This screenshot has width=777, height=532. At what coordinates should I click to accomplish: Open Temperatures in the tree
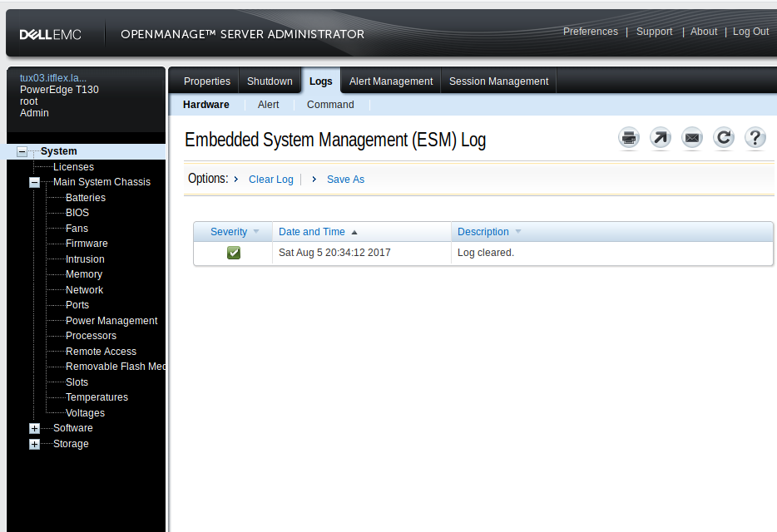pos(97,397)
